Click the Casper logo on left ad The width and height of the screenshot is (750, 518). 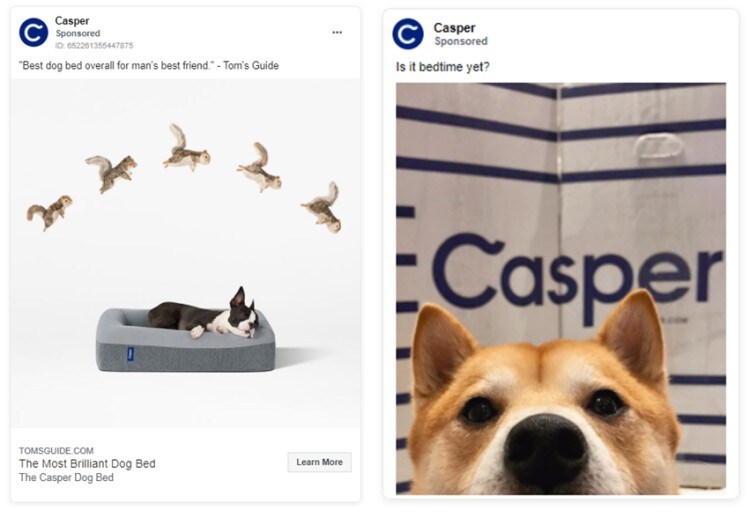click(33, 33)
